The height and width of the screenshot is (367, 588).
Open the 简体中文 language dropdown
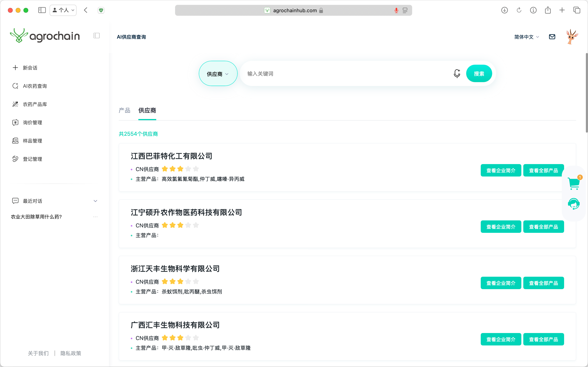point(526,37)
